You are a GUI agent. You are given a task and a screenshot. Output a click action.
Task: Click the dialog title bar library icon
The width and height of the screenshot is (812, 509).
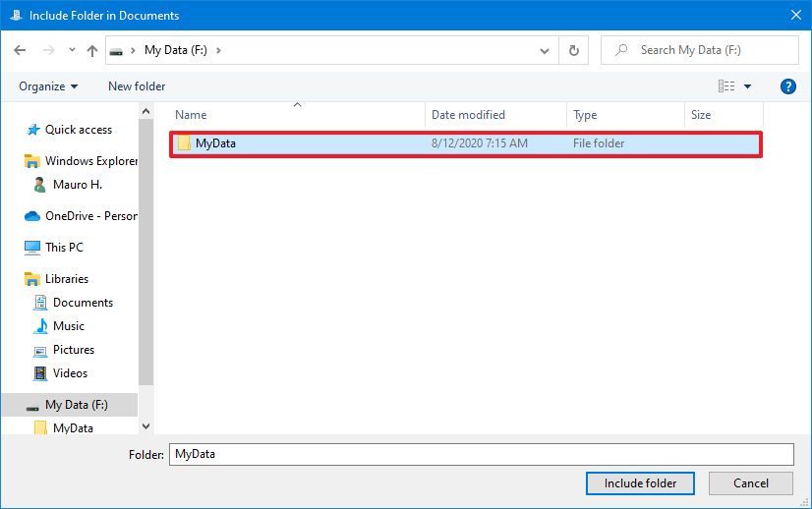[16, 15]
